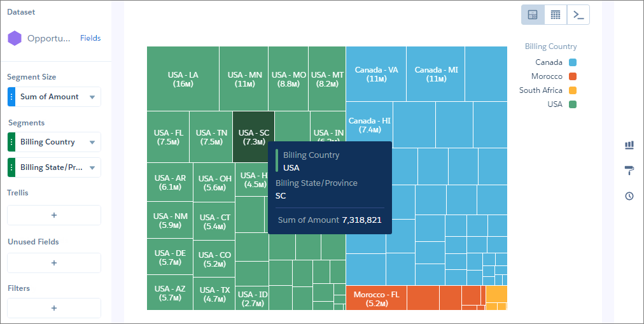Select the USA - DE treemap tile
Viewport: 644px width, 324px height.
click(x=170, y=257)
